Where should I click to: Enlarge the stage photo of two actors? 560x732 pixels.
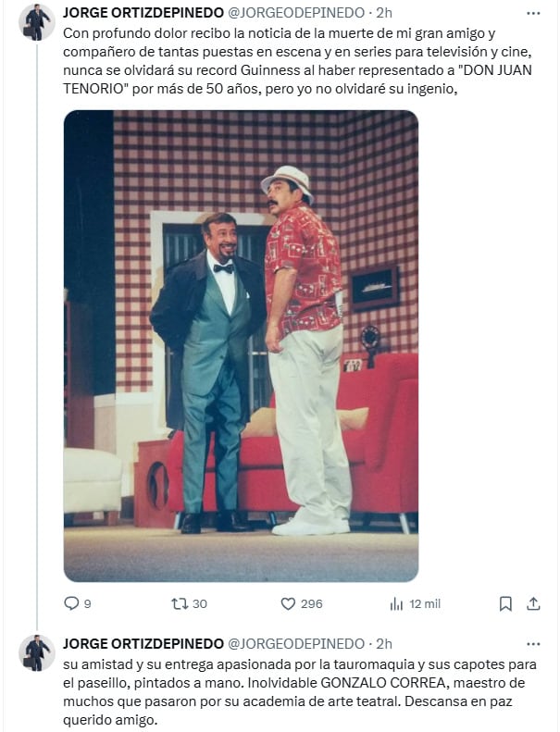click(241, 345)
